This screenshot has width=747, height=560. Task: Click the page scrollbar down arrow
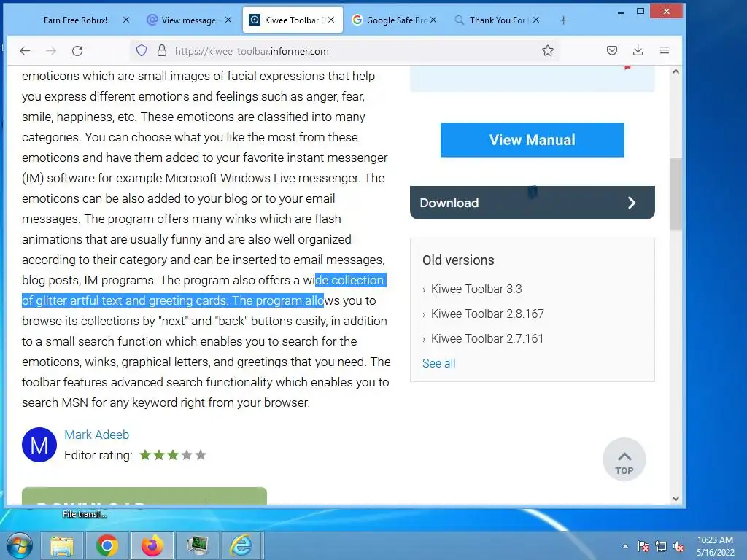(x=676, y=499)
